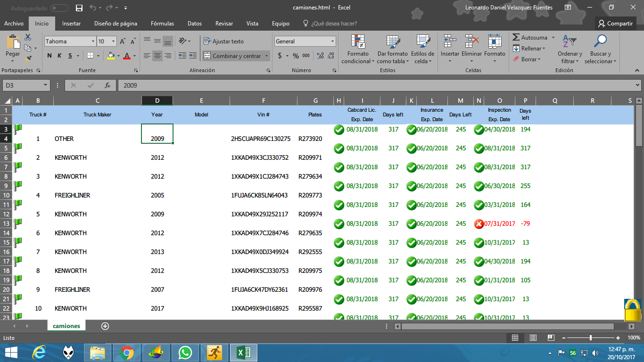Switch to the Vista tab
The height and width of the screenshot is (362, 644).
point(252,24)
